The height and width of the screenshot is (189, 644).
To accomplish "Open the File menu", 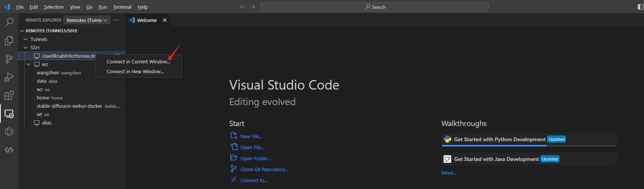I will click(20, 7).
